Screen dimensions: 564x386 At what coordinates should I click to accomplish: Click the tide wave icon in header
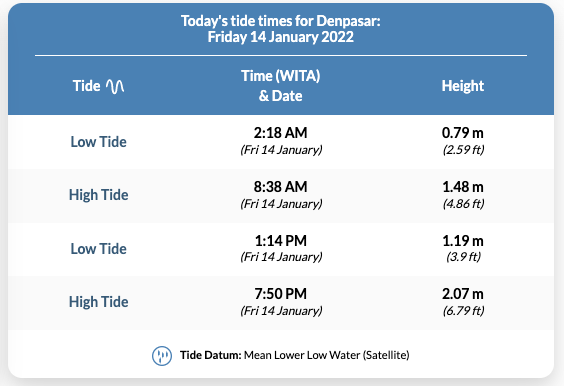point(115,86)
